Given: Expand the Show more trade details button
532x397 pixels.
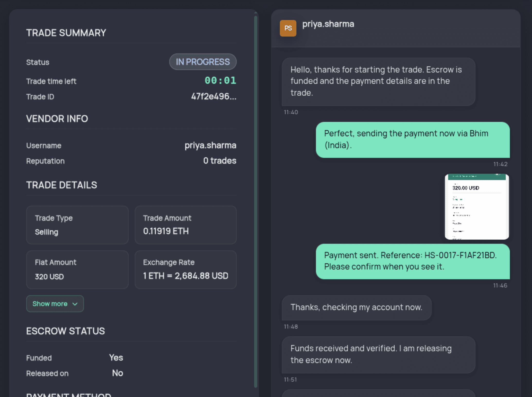Looking at the screenshot, I should point(55,304).
